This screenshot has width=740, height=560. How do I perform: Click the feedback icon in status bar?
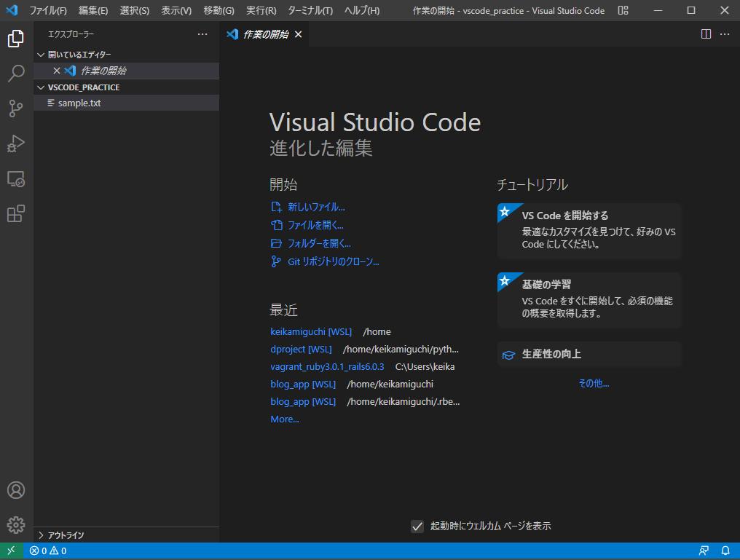pyautogui.click(x=704, y=551)
